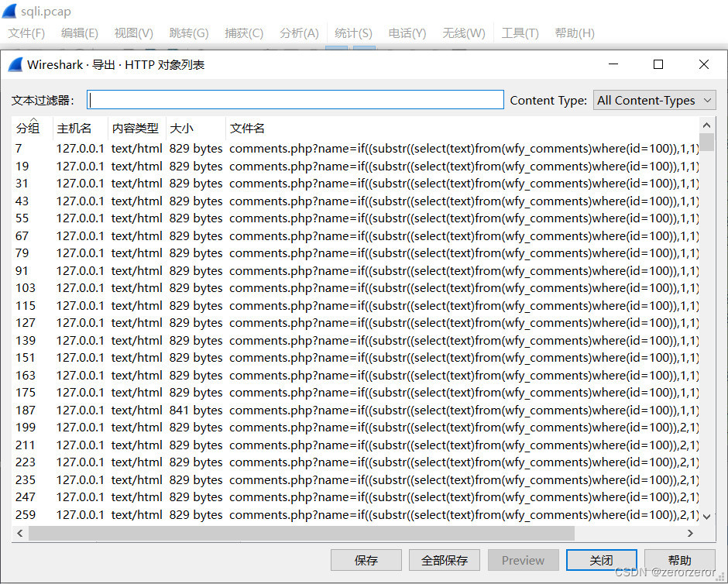Viewport: 728px width, 584px height.
Task: Open the 分析(A) menu
Action: (x=299, y=33)
